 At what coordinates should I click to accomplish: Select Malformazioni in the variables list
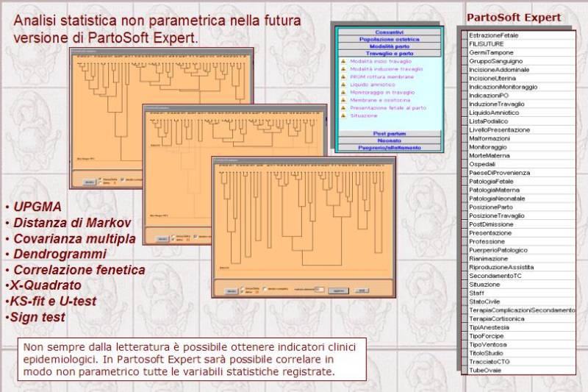tap(522, 138)
